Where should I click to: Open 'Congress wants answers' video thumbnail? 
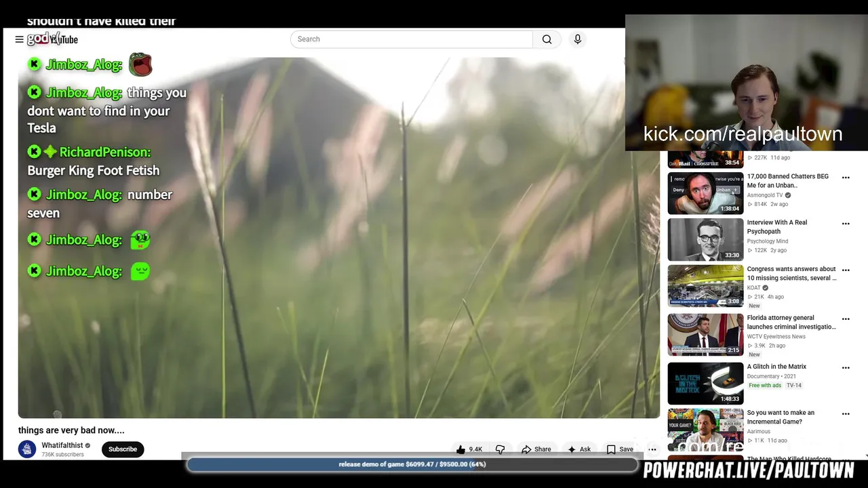705,286
